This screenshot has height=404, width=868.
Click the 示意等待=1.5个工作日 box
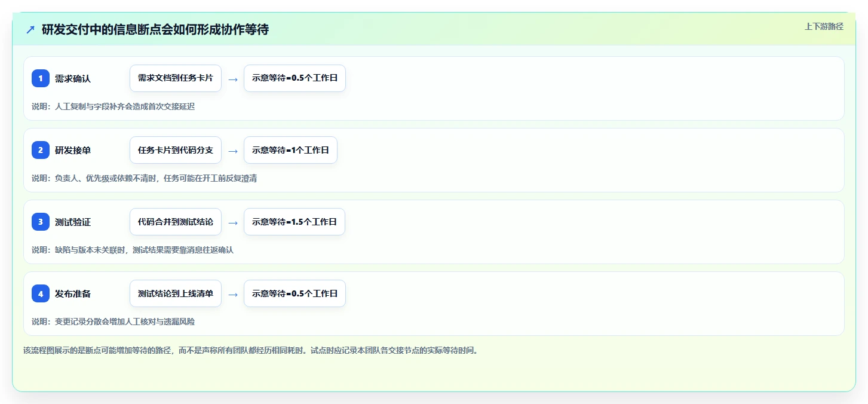[x=295, y=222]
